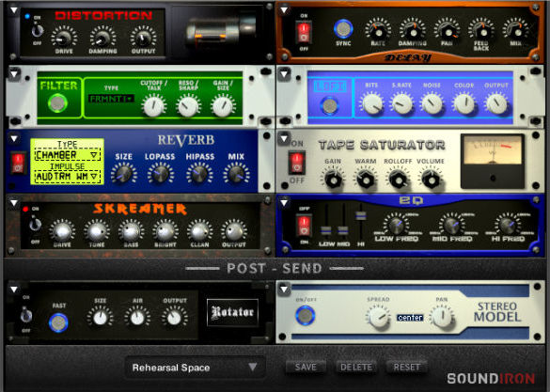Click the Delay Rate knob
The image size is (550, 392).
(378, 31)
